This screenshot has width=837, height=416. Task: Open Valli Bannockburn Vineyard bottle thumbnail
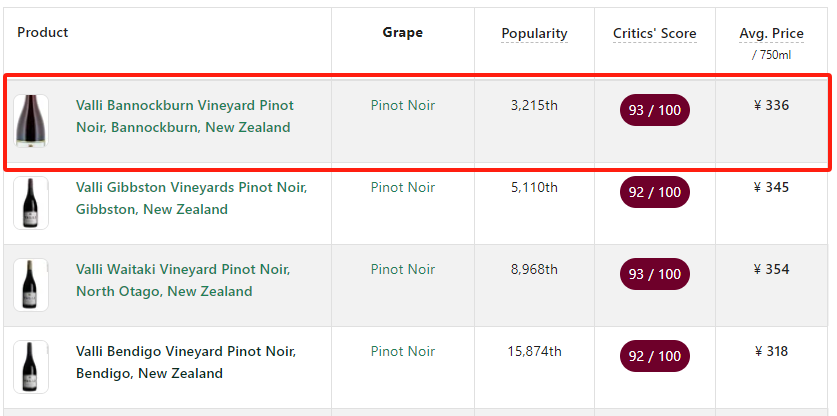pyautogui.click(x=31, y=121)
